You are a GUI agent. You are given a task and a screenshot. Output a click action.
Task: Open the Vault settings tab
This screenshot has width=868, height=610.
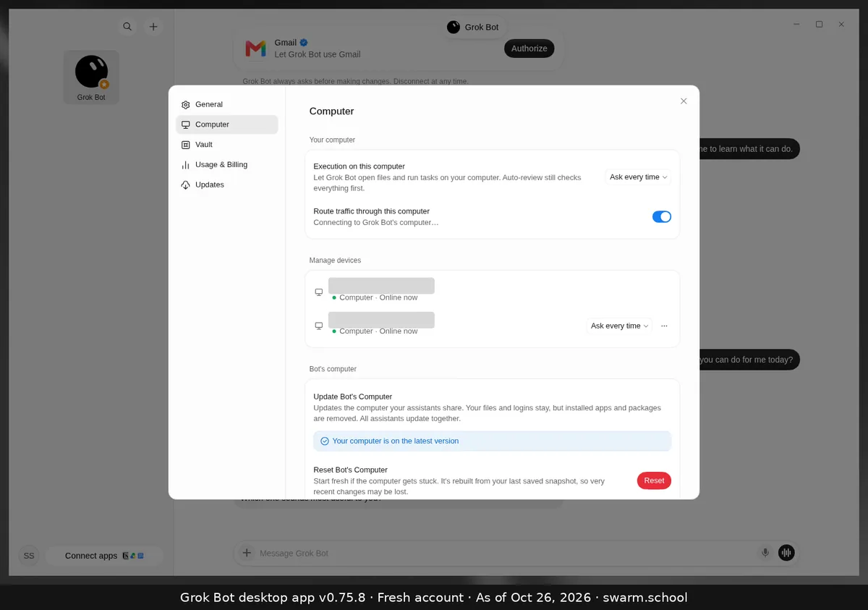click(x=226, y=145)
